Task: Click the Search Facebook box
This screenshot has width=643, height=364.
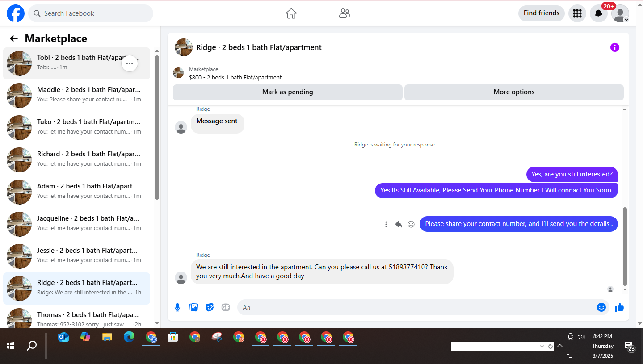Action: pos(91,13)
